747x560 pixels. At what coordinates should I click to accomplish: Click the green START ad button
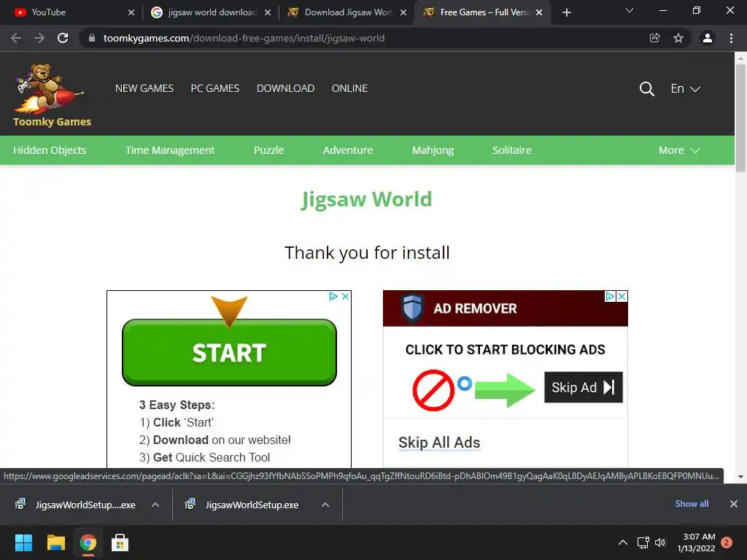click(x=229, y=352)
